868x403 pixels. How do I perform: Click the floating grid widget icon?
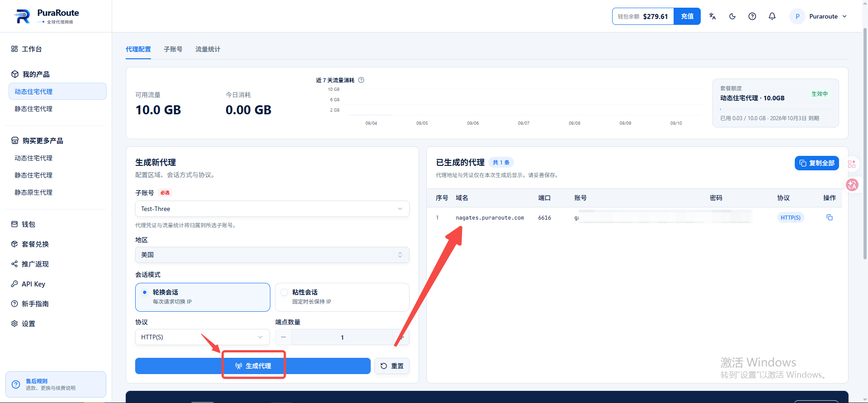pyautogui.click(x=852, y=164)
